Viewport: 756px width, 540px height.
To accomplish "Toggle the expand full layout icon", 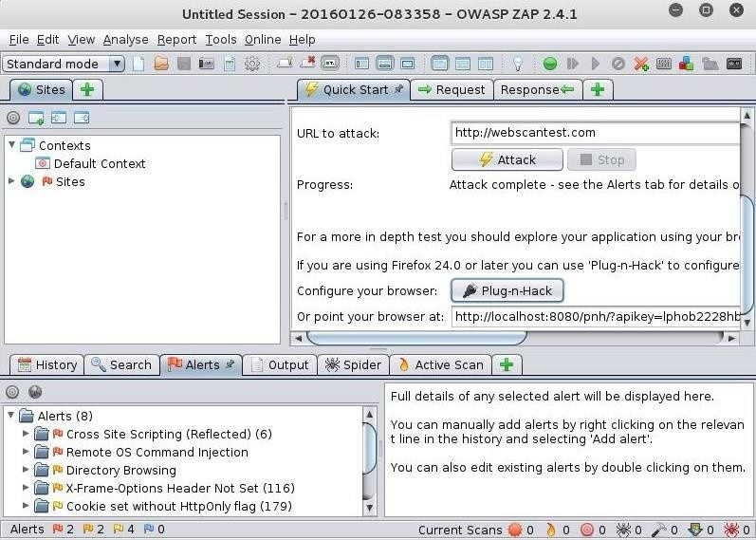I will tap(408, 64).
